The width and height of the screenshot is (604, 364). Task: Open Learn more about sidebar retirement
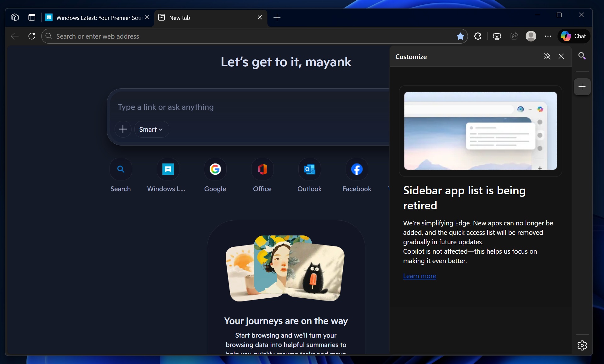coord(420,276)
